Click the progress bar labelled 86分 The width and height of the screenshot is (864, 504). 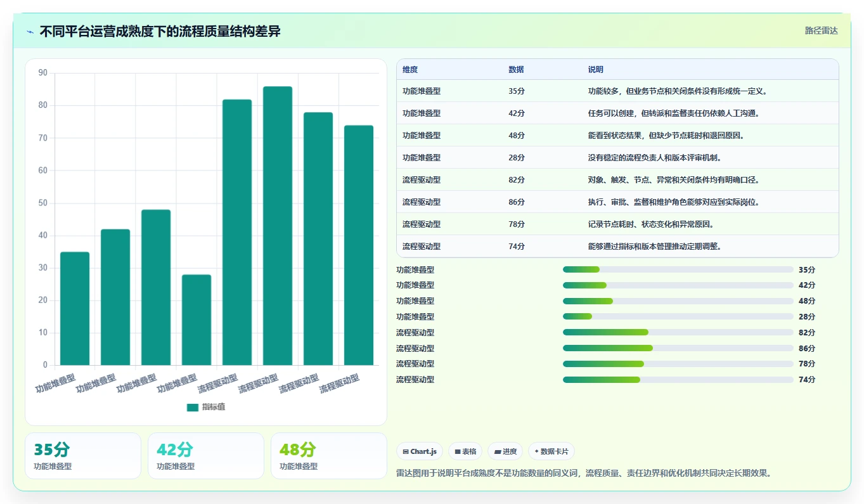pyautogui.click(x=678, y=348)
